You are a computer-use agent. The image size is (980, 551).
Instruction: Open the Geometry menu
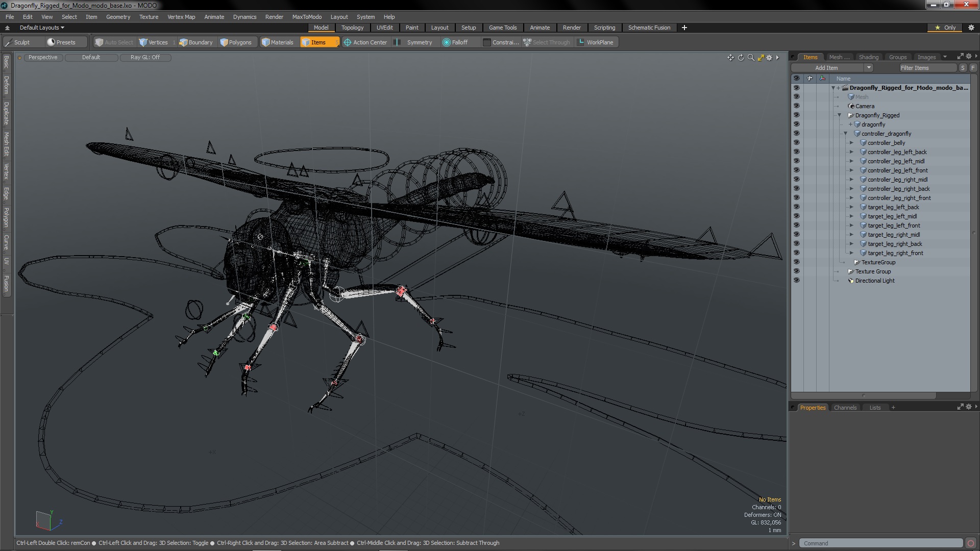(118, 17)
